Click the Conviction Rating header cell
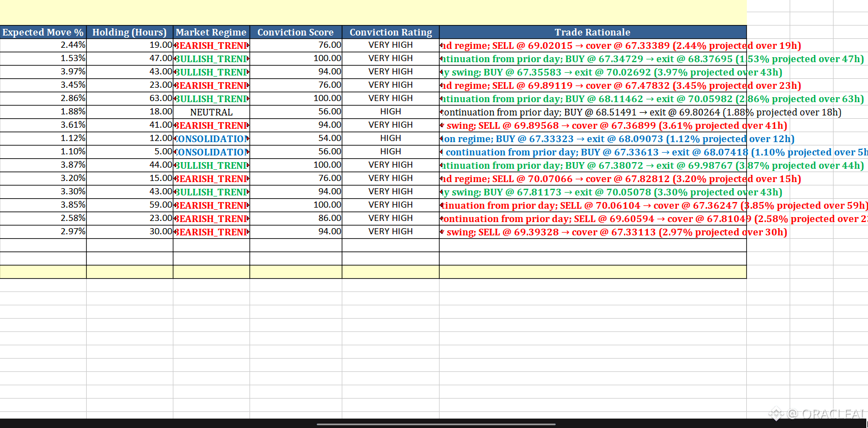This screenshot has width=868, height=428. pyautogui.click(x=391, y=32)
